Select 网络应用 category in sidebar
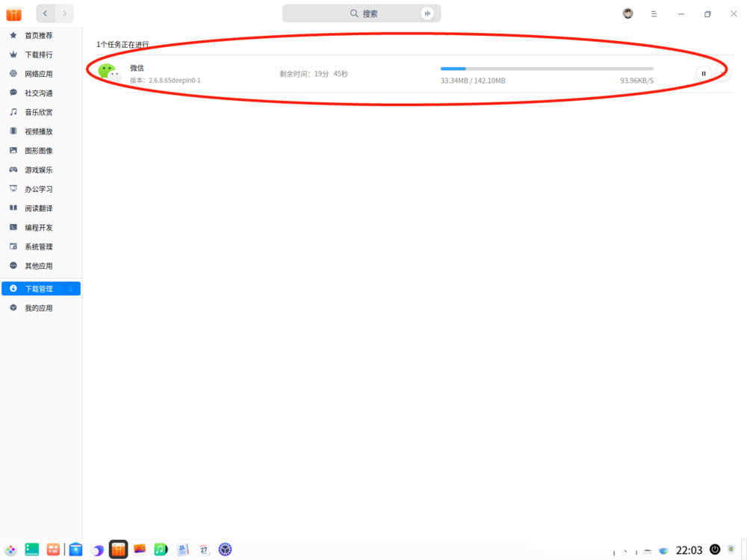 (39, 74)
